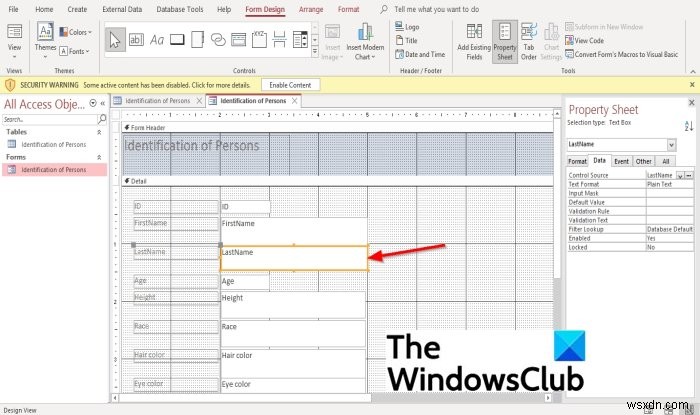Collapse the Forms group
This screenshot has height=415, width=700.
[x=99, y=157]
